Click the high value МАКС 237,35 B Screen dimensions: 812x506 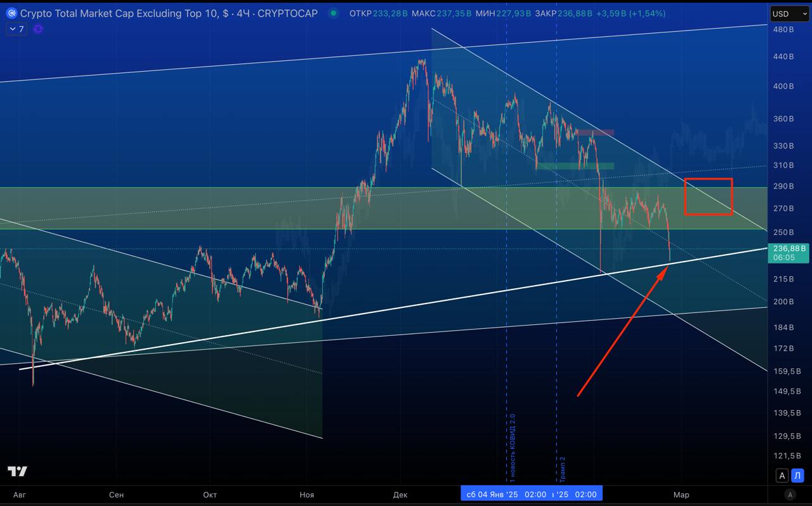(x=442, y=13)
